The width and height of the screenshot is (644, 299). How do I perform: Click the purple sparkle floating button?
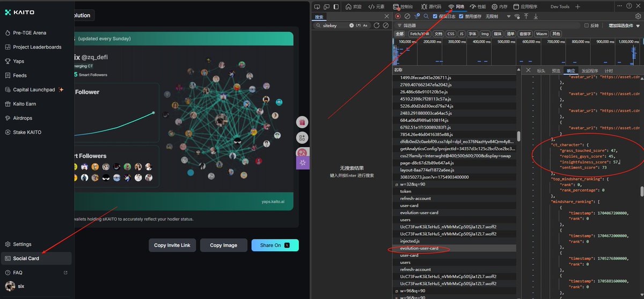point(302,163)
